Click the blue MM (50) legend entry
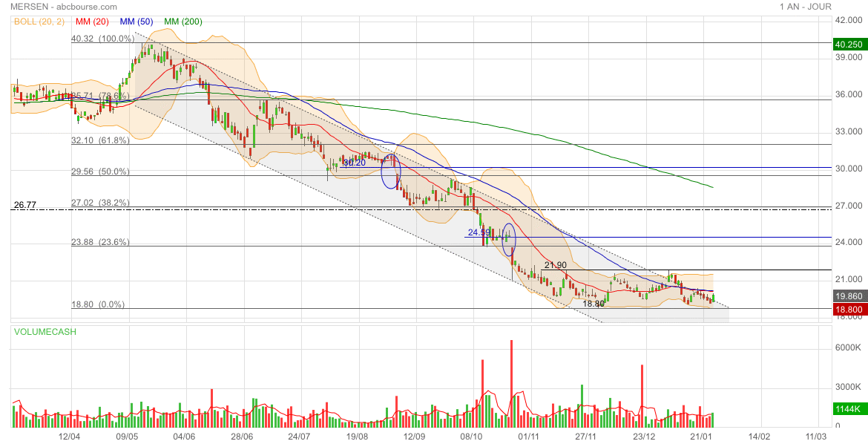 137,22
